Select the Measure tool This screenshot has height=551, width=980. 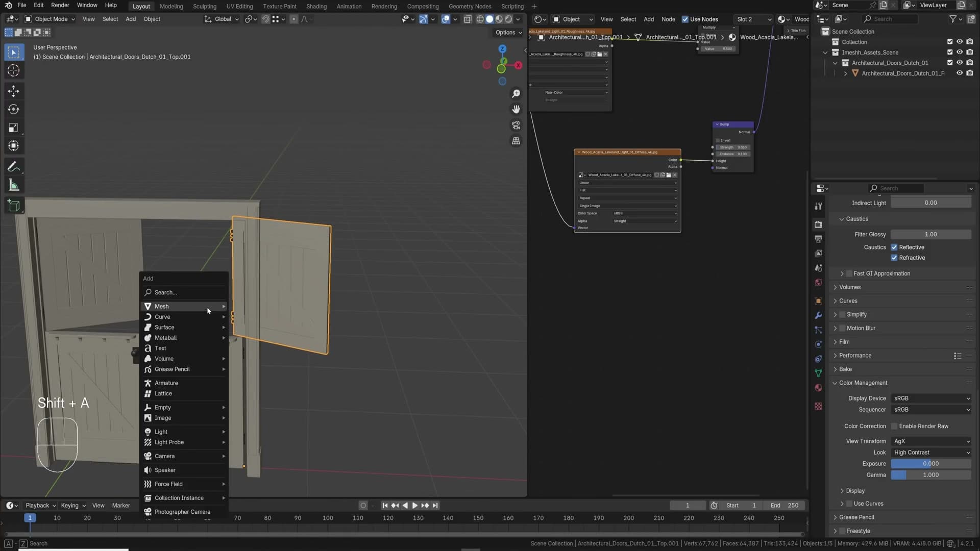pos(14,185)
